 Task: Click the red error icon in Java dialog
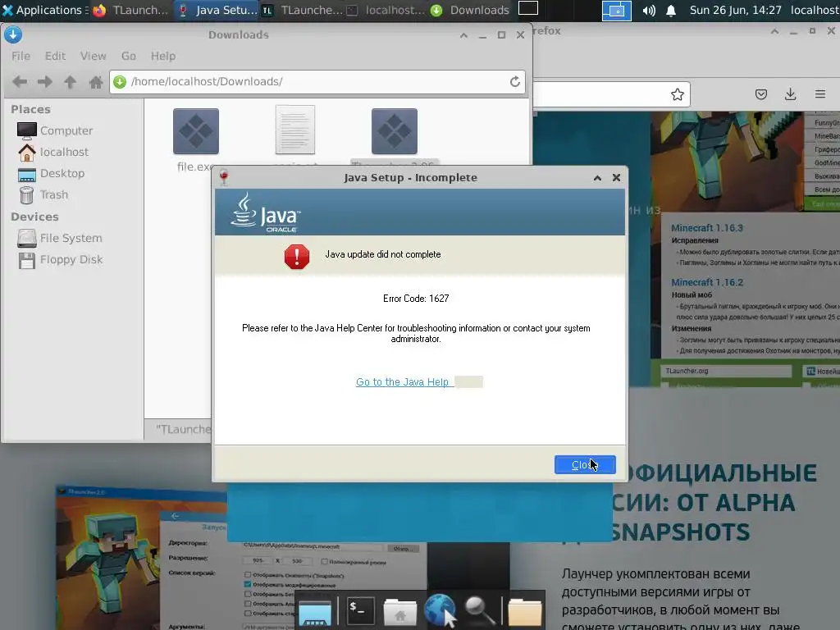point(297,256)
